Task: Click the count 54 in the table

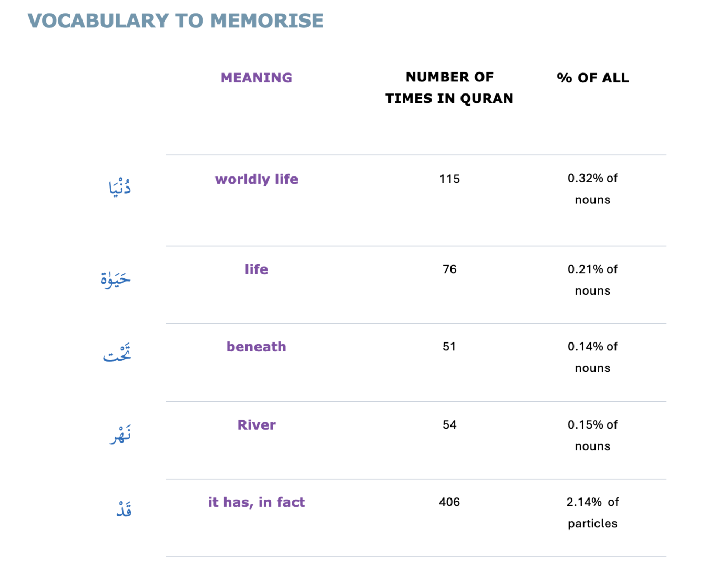Action: tap(449, 425)
